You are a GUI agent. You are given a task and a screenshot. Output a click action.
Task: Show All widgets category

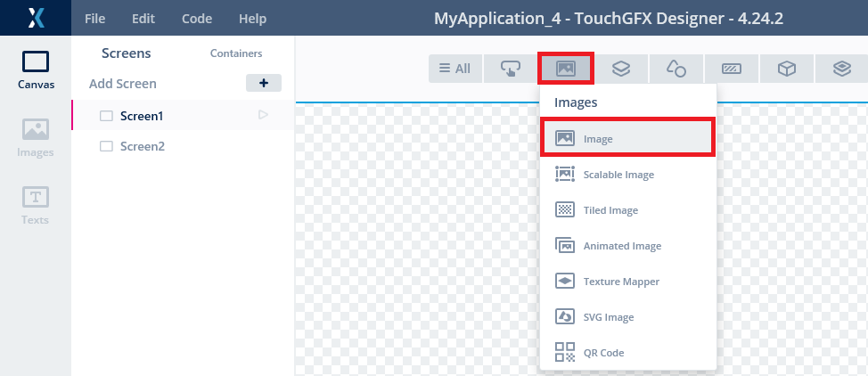point(454,69)
